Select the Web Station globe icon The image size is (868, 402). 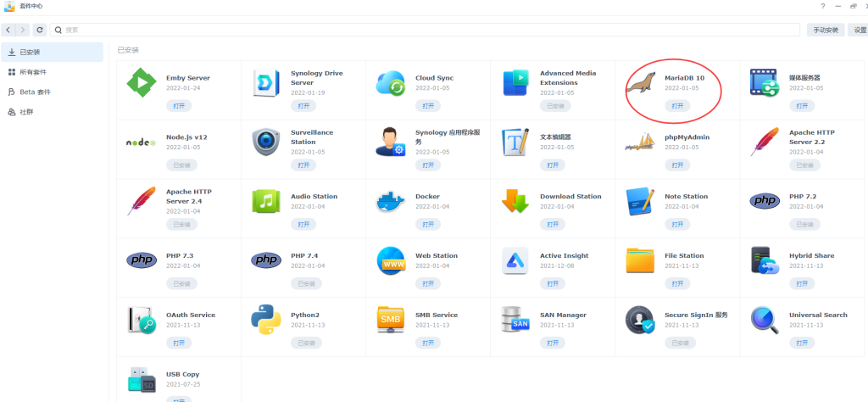[391, 261]
